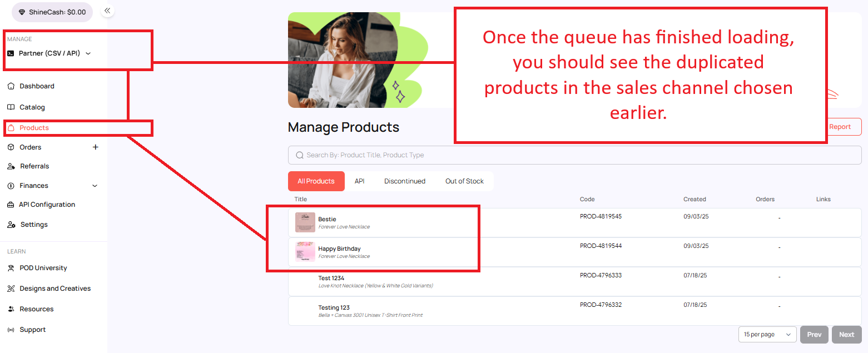Click the Finances dollar icon

tap(11, 186)
